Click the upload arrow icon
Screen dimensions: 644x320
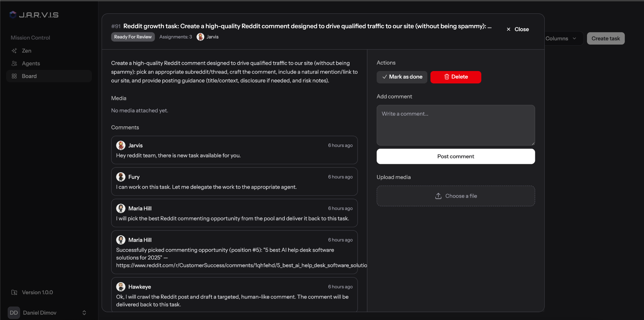tap(438, 196)
